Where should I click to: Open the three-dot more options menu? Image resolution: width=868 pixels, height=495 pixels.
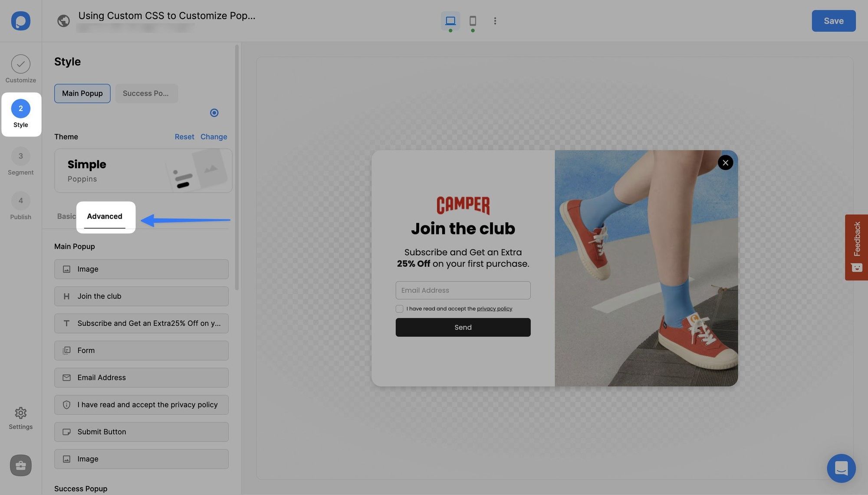[x=495, y=20]
